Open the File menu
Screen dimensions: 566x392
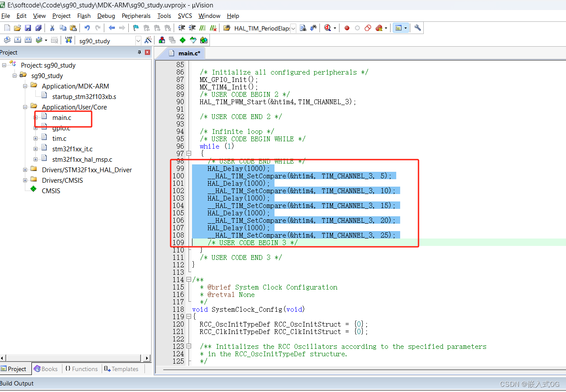click(6, 16)
